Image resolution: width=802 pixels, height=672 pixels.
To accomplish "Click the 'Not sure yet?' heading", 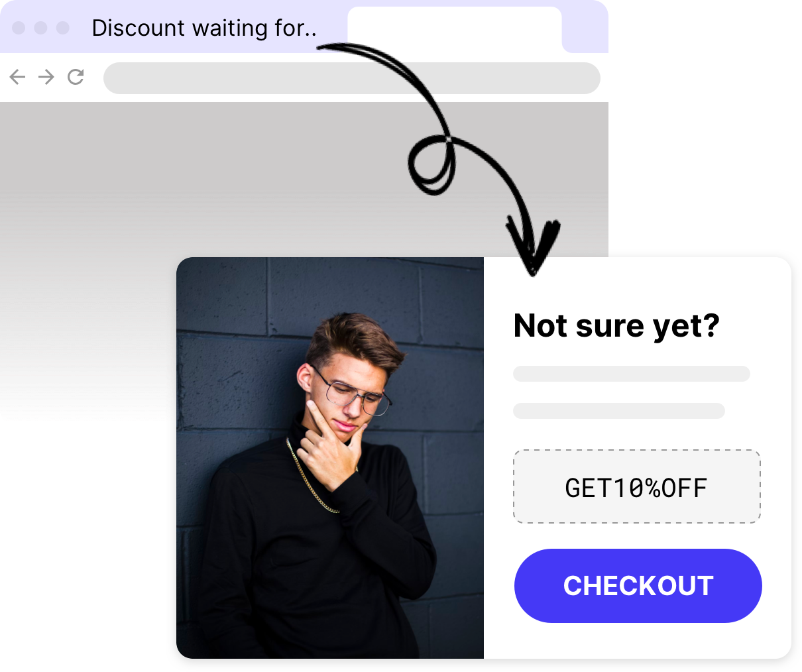I will click(616, 326).
